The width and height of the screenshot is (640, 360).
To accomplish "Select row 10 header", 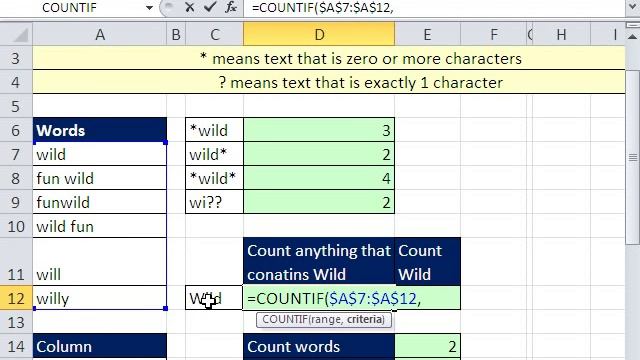I will 16,226.
